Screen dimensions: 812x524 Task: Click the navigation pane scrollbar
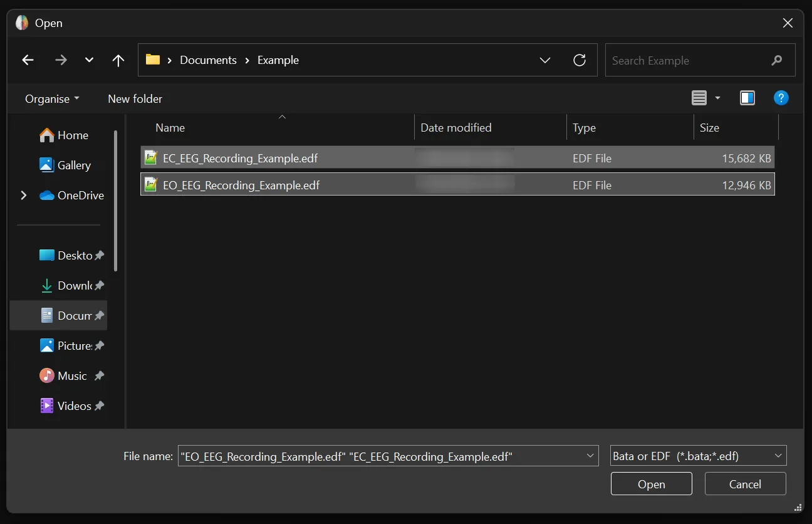(x=116, y=201)
